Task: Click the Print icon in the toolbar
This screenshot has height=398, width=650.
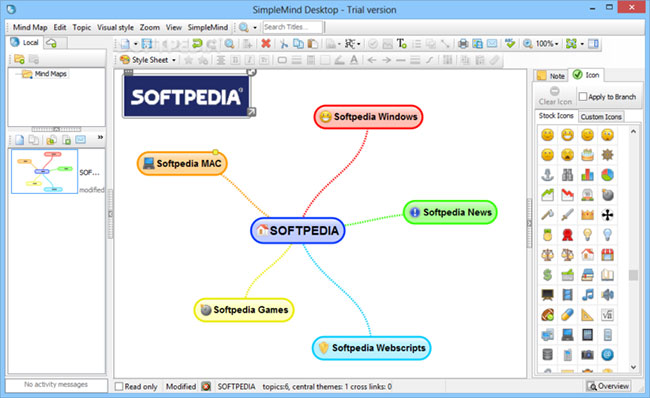Action: click(x=463, y=44)
